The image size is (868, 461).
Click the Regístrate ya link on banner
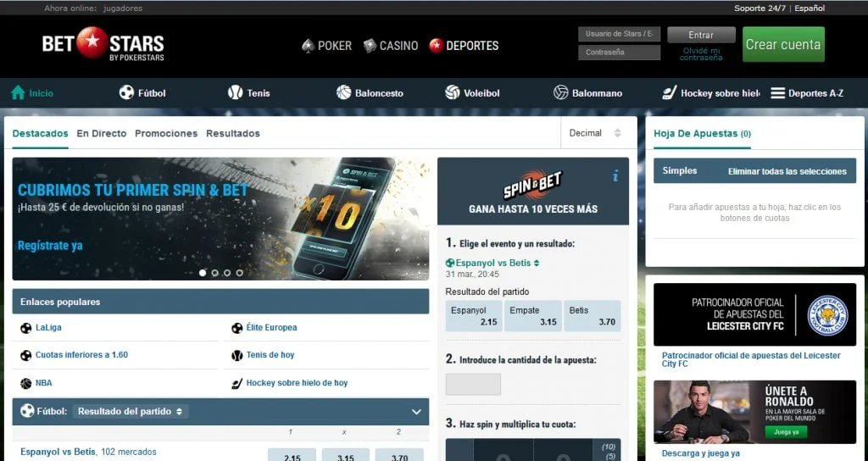[50, 246]
